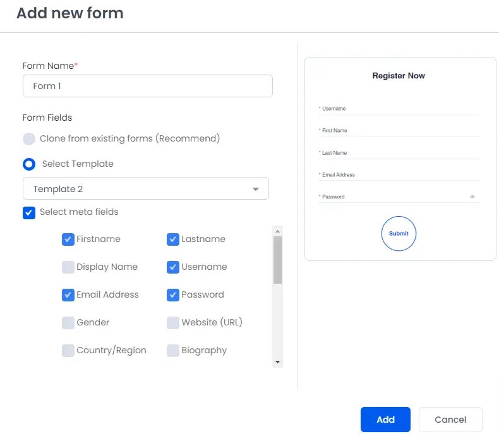Open the Template 2 dropdown
Screen dimensions: 499x448
146,188
